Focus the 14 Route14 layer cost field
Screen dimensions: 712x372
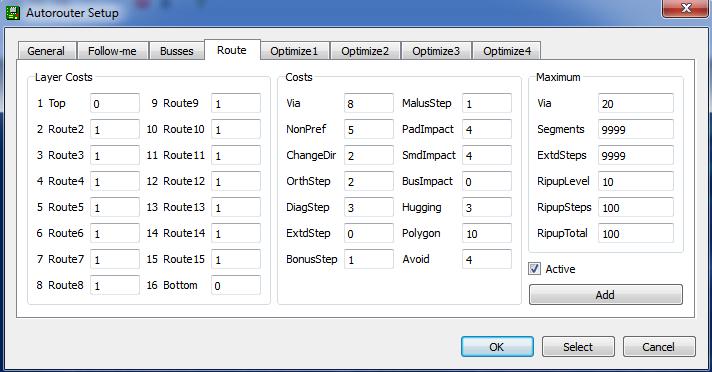pos(236,233)
